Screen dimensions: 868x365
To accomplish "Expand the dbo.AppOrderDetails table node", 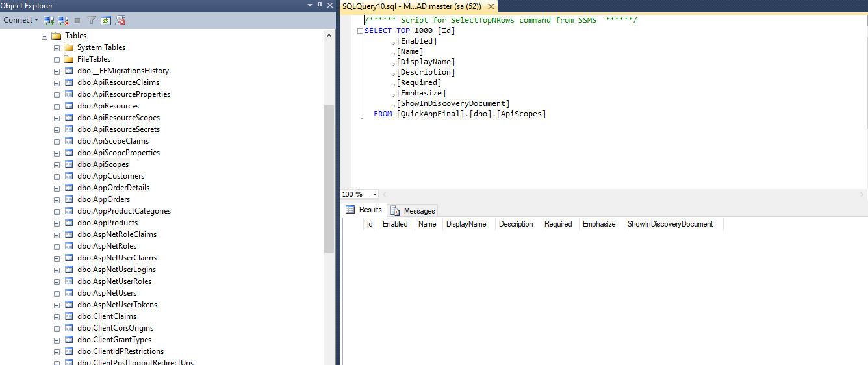I will [x=57, y=188].
